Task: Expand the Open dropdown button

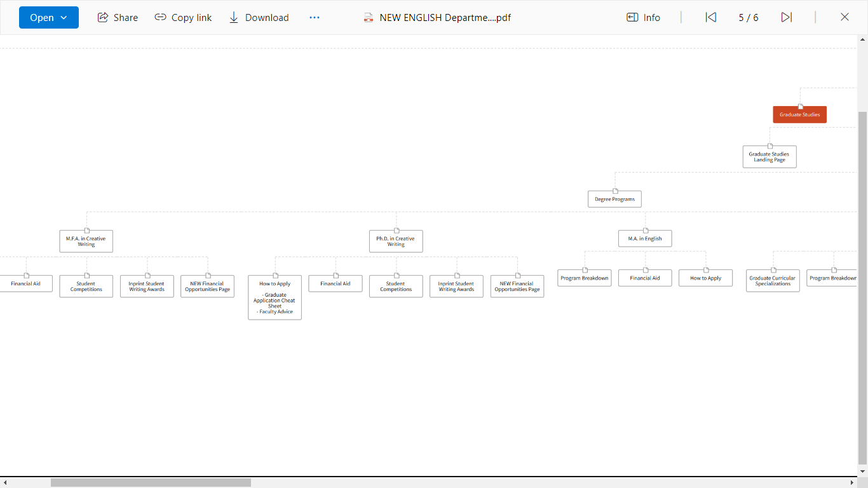Action: click(x=49, y=18)
